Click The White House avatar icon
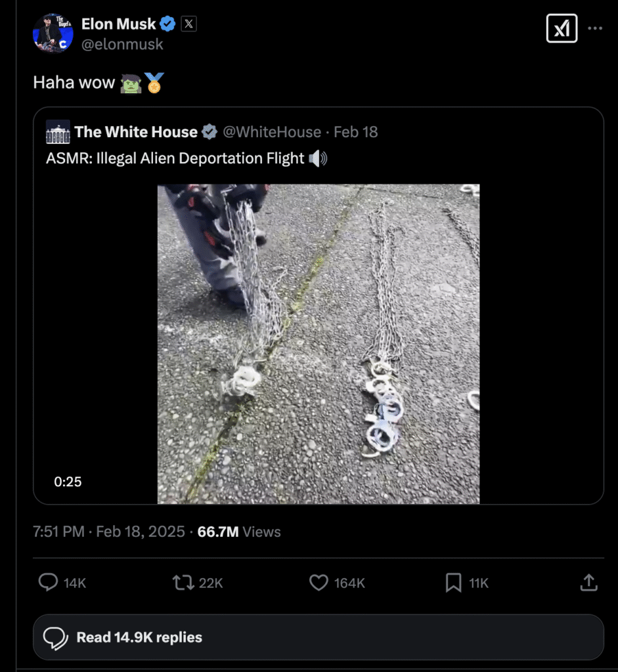This screenshot has width=618, height=672. coord(58,132)
